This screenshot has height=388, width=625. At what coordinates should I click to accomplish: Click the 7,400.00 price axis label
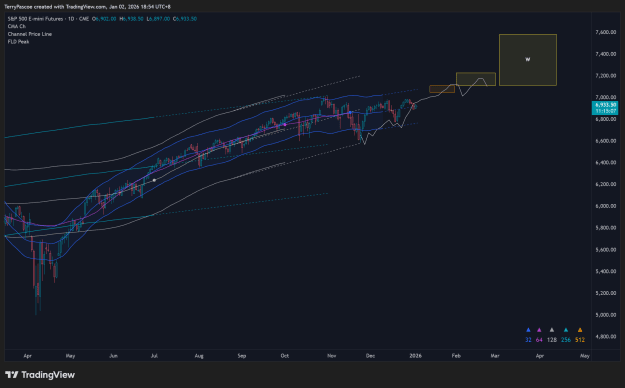click(x=605, y=54)
